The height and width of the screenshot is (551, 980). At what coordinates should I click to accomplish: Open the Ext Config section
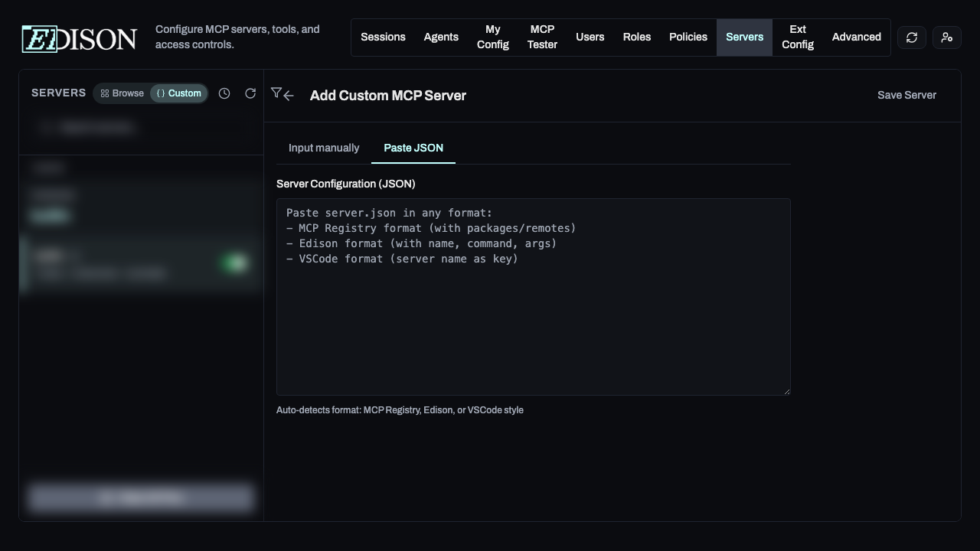(x=797, y=37)
